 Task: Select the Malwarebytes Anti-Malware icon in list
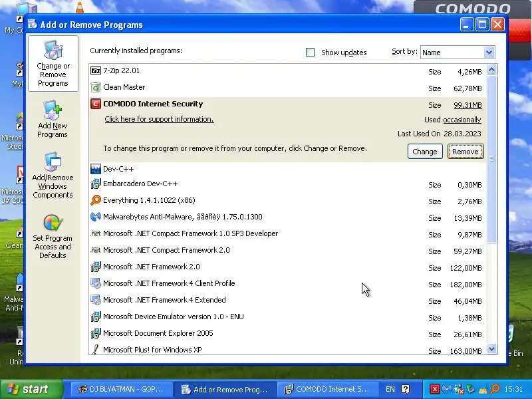[x=96, y=217]
